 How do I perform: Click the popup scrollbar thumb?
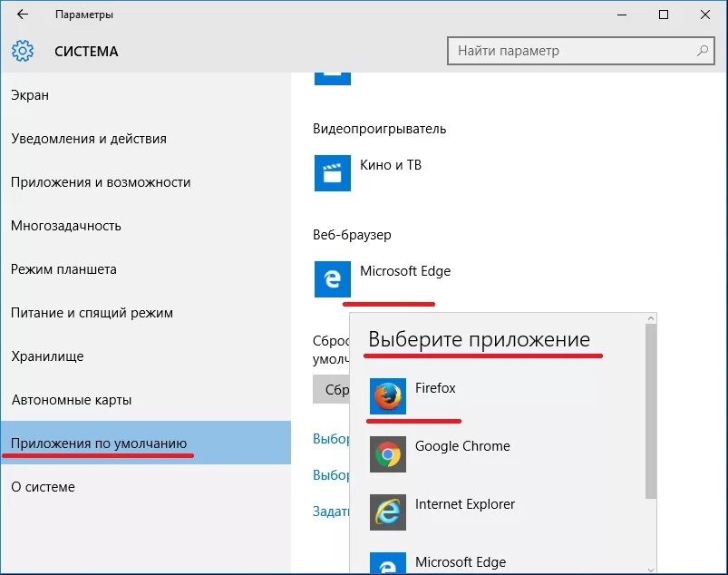[651, 412]
